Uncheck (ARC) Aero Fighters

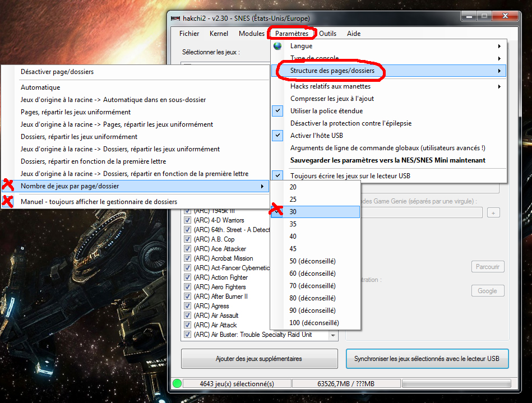click(187, 286)
